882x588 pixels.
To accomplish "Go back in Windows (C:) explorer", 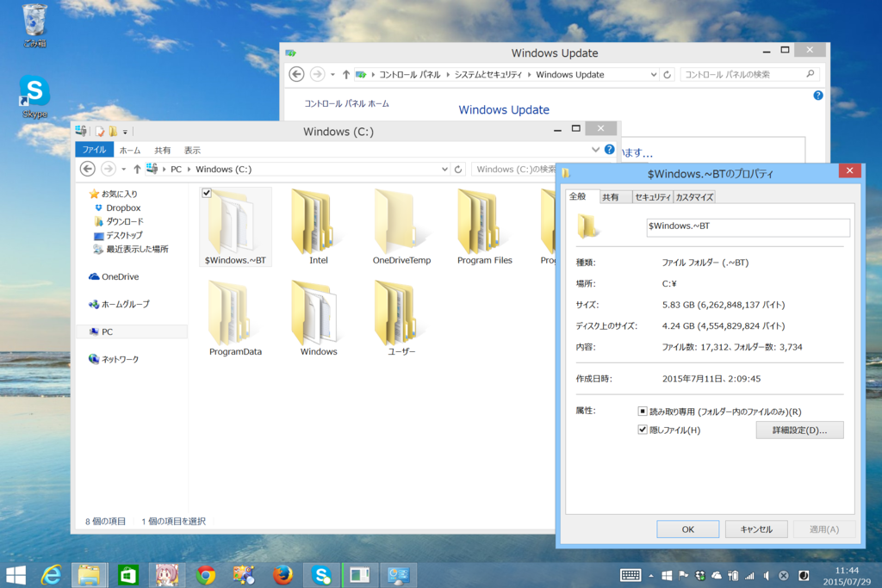I will (87, 169).
